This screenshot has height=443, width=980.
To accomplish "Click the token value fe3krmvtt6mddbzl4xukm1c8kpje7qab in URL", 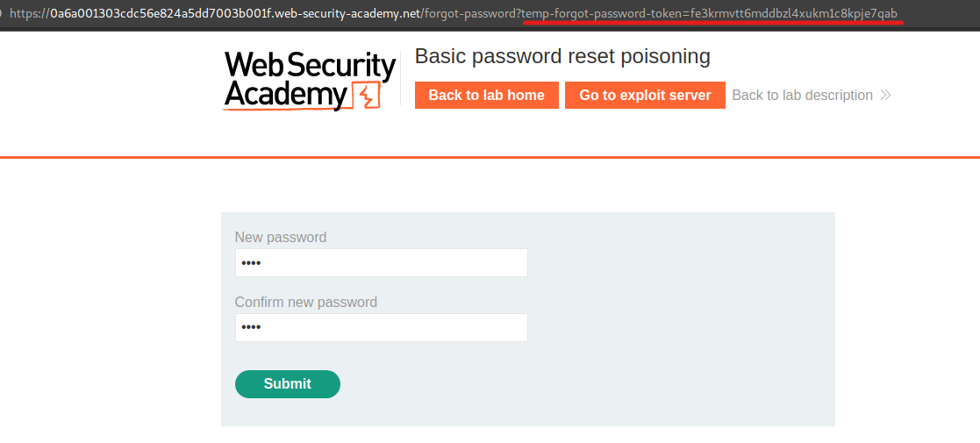I will point(794,14).
